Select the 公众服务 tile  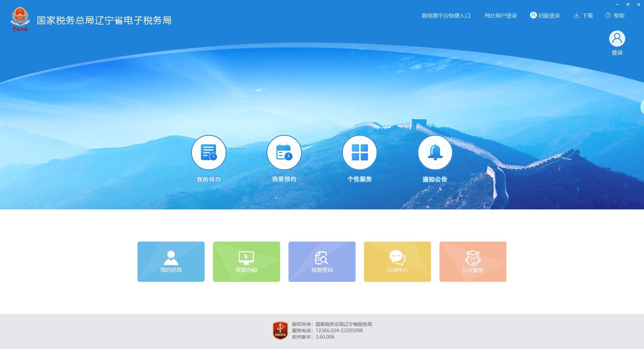[473, 262]
